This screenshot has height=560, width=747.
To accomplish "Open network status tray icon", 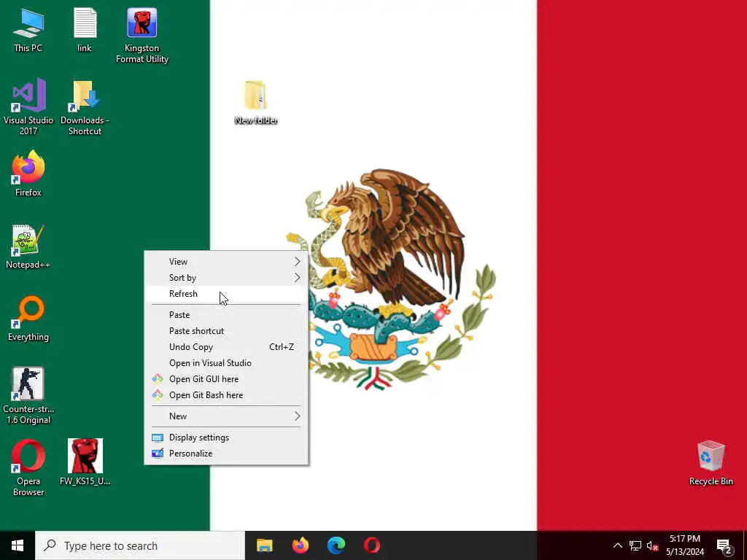I will [635, 545].
